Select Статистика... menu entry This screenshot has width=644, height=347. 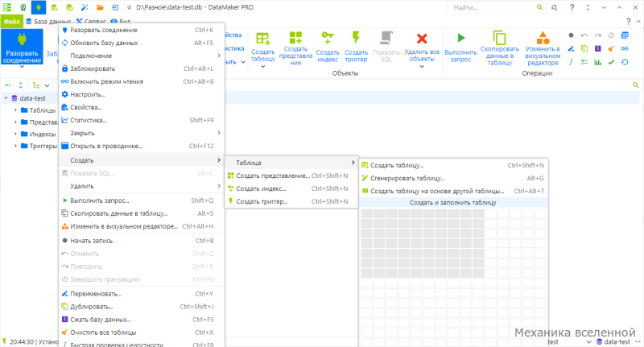[x=142, y=120]
